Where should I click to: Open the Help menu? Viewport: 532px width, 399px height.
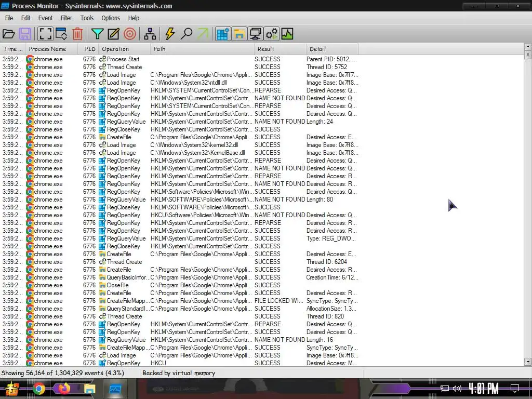tap(134, 18)
